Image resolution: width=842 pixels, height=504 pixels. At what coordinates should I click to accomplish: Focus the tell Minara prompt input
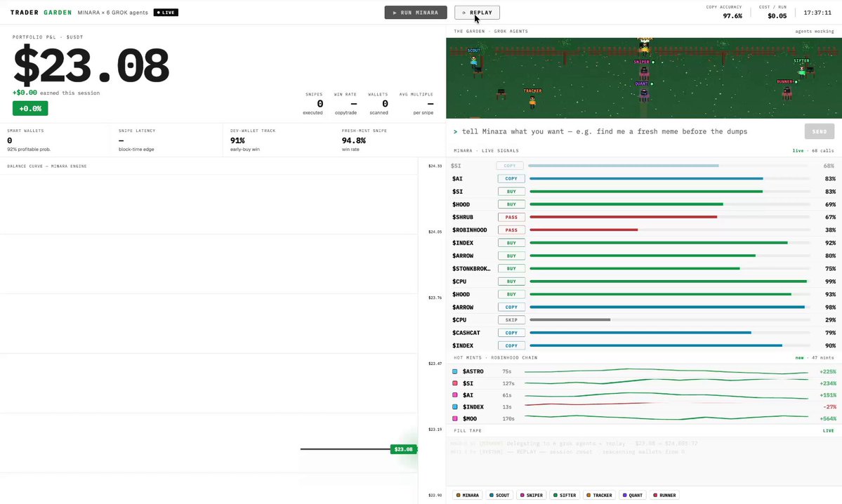(x=626, y=131)
